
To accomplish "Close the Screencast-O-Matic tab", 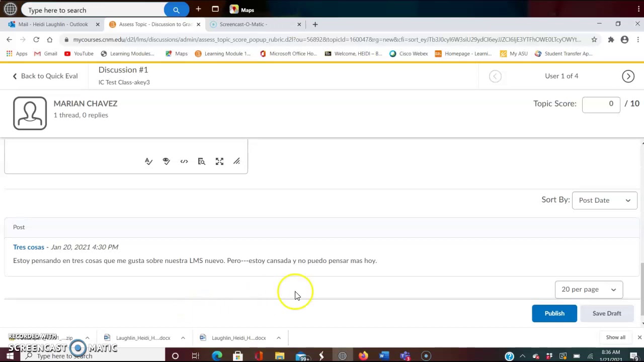I will [299, 24].
